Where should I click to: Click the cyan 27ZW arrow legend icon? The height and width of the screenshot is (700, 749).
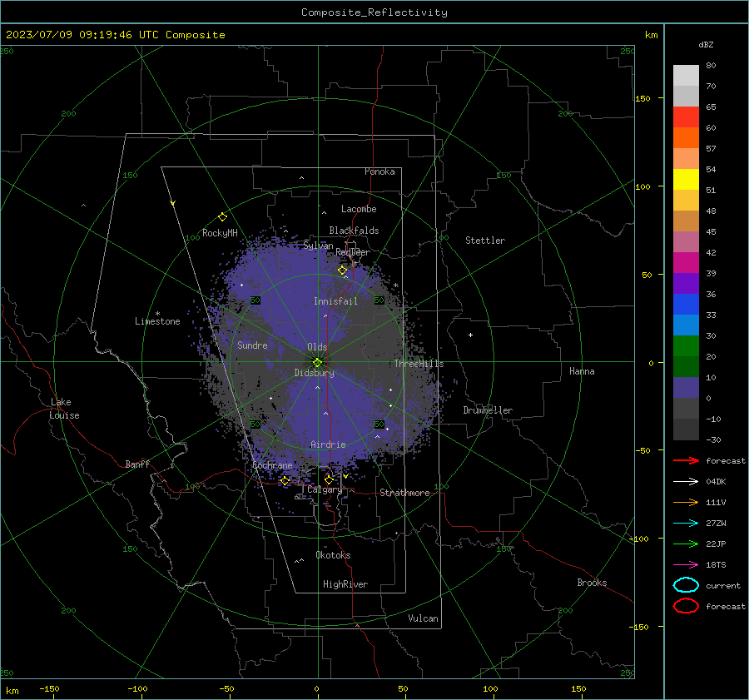tap(686, 524)
